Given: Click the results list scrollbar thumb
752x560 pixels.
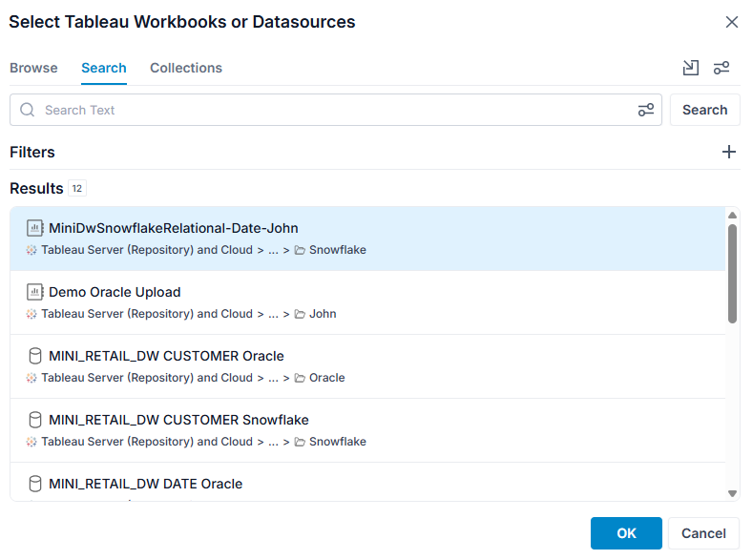Looking at the screenshot, I should [x=732, y=274].
